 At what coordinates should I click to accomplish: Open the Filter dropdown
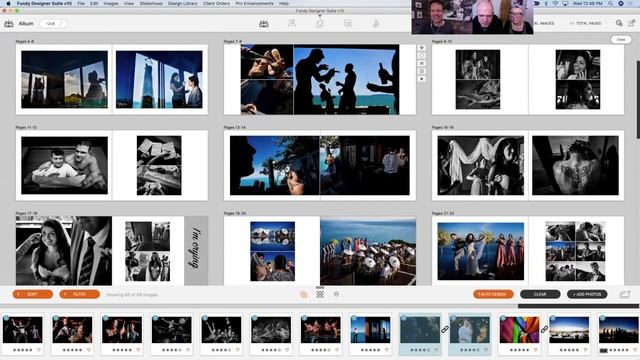click(80, 294)
